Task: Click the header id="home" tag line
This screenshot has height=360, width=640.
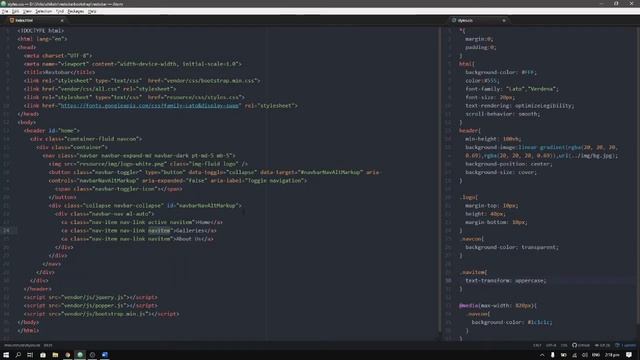Action: pos(52,131)
